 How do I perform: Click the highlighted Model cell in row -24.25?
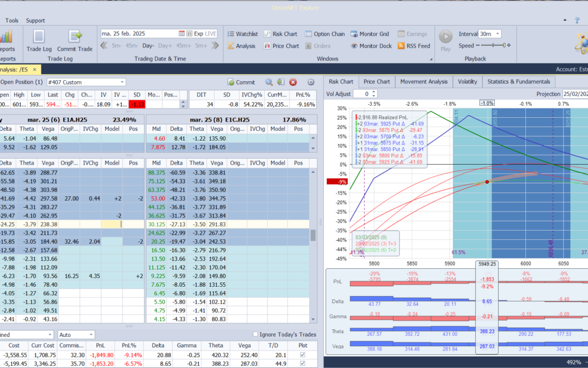(x=112, y=224)
